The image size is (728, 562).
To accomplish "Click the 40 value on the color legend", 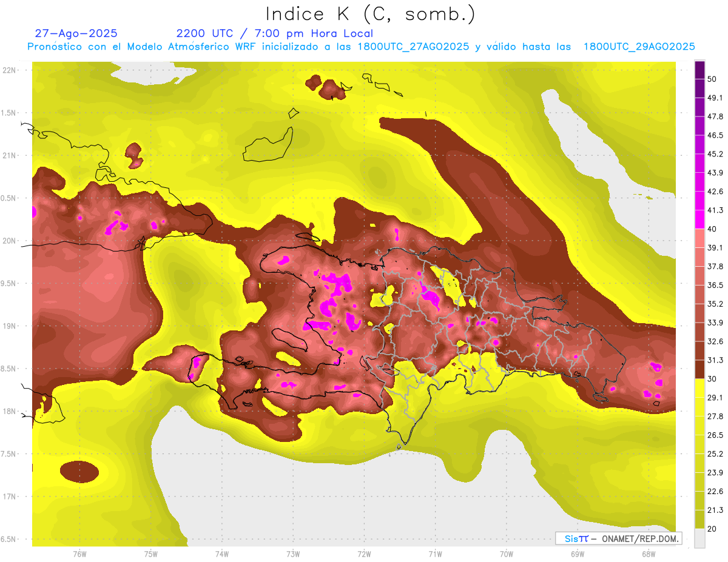I will (713, 229).
